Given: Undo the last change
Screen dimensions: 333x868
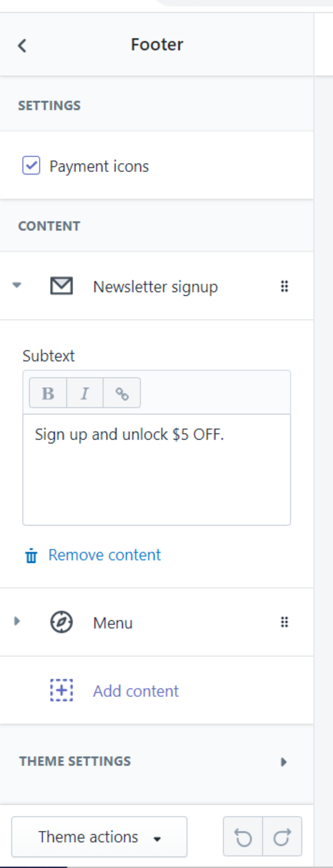Looking at the screenshot, I should (x=243, y=837).
